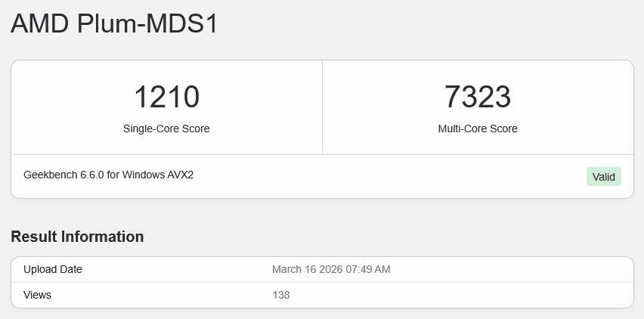The width and height of the screenshot is (644, 319).
Task: Select the 1210 single-core score number
Action: (x=166, y=98)
